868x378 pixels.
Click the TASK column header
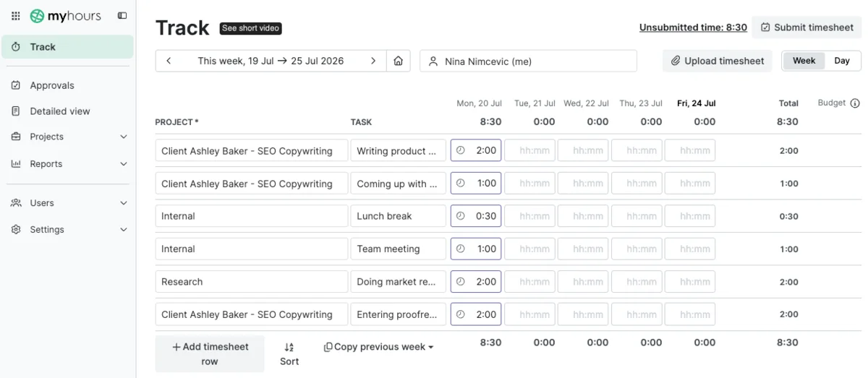click(362, 122)
